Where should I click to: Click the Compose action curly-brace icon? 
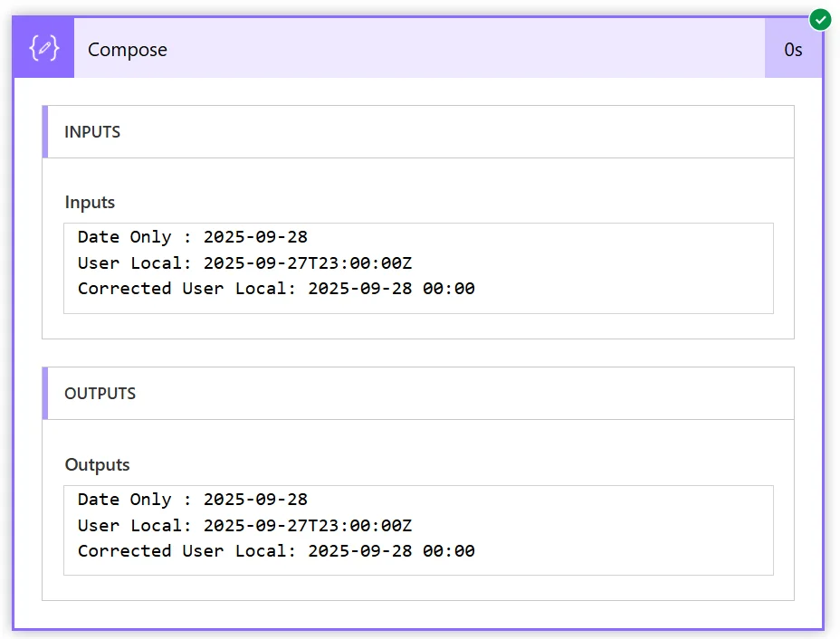tap(44, 48)
